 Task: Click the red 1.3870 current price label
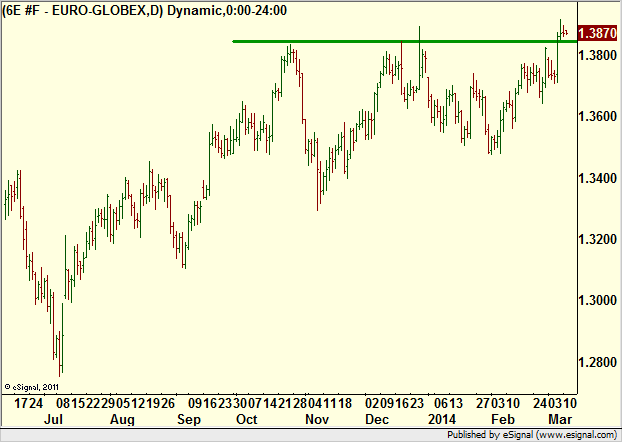point(597,33)
